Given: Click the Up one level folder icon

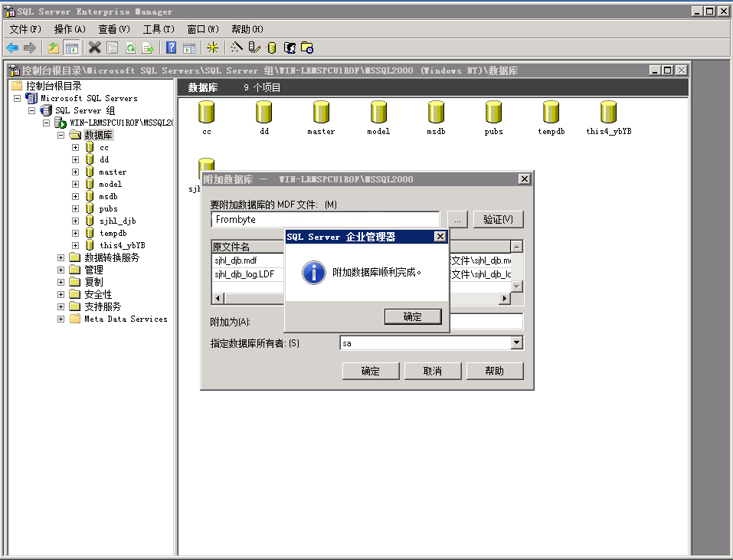Looking at the screenshot, I should pyautogui.click(x=53, y=48).
